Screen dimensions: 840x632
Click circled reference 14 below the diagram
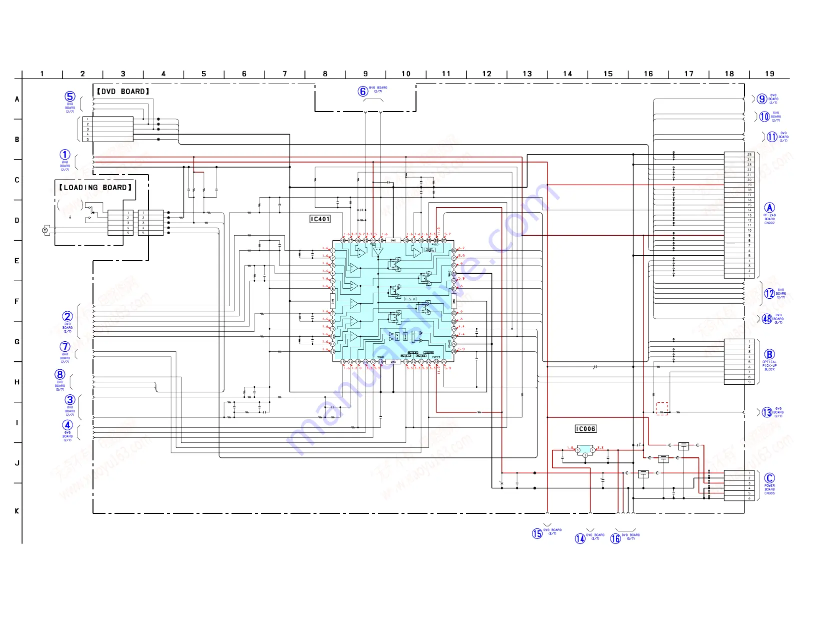point(580,538)
